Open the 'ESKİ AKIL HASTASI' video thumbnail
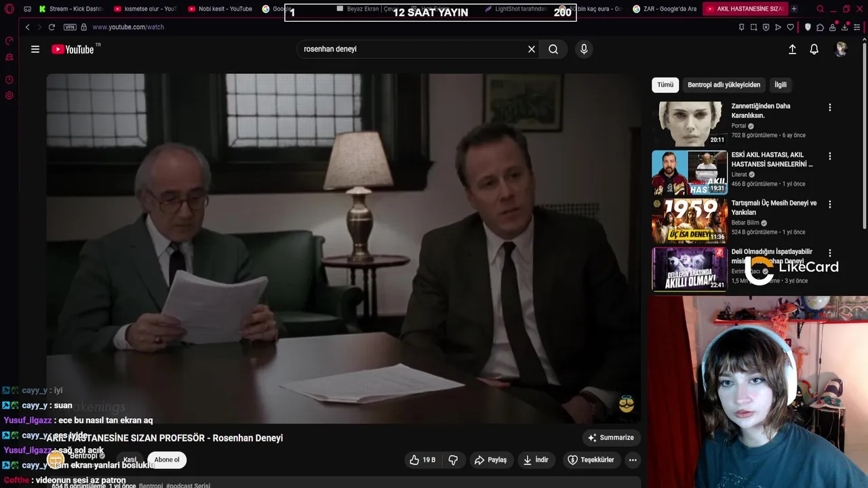Screen dimensions: 868x488 point(690,172)
